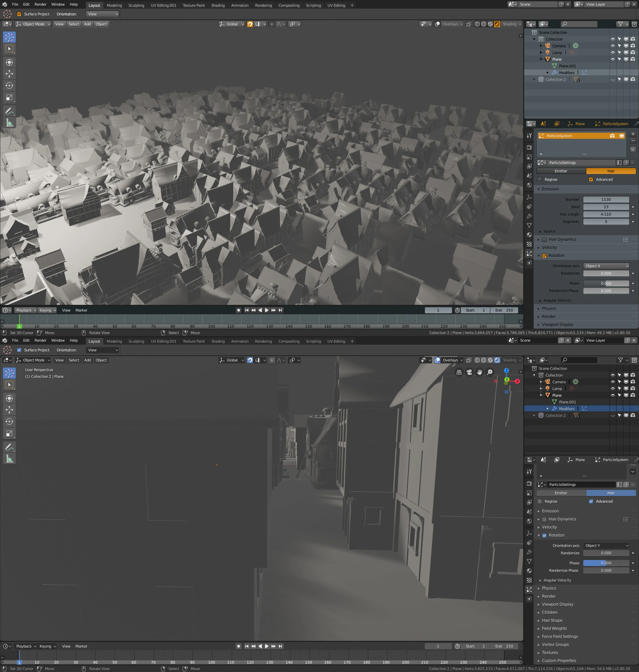Viewport: 639px width, 672px height.
Task: Switch to the Shading workspace tab in bottom window
Action: click(218, 341)
